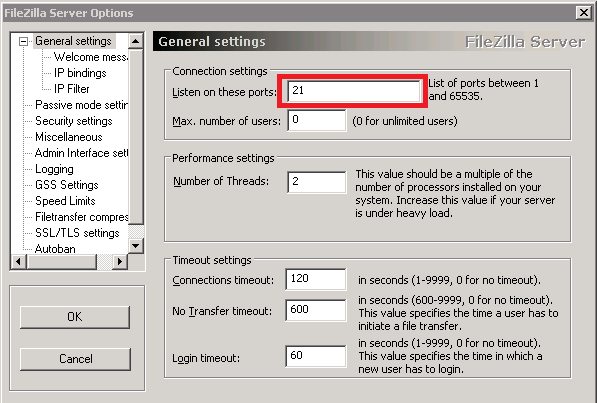Select General settings in the tree

(x=73, y=41)
